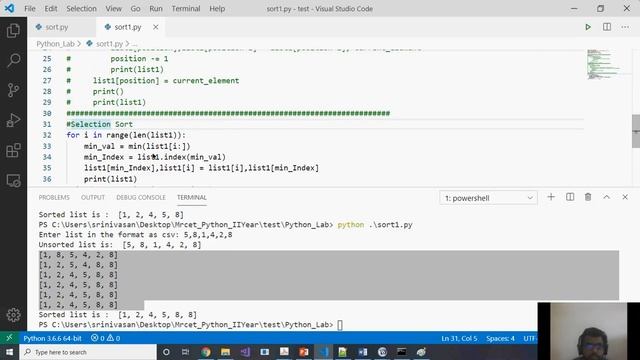Split the terminal panel

tap(570, 197)
